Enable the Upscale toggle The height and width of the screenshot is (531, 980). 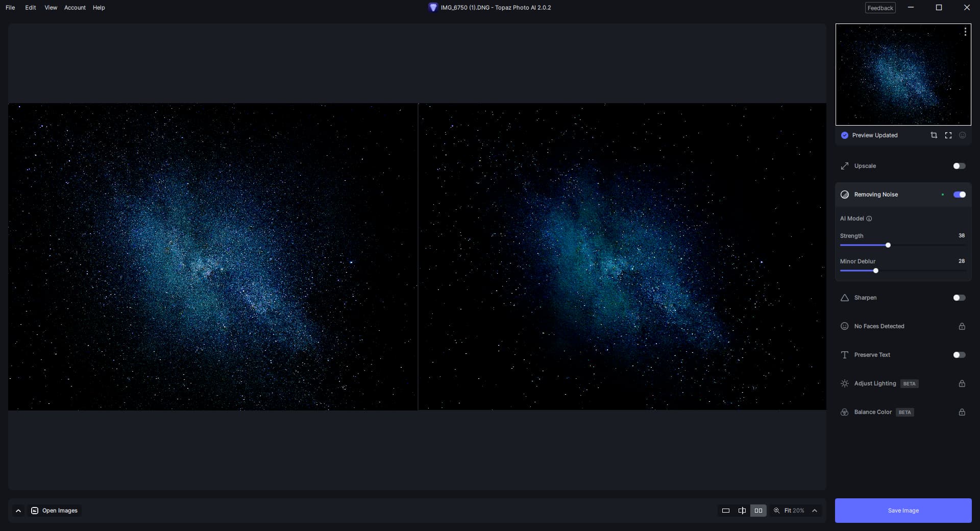(959, 166)
